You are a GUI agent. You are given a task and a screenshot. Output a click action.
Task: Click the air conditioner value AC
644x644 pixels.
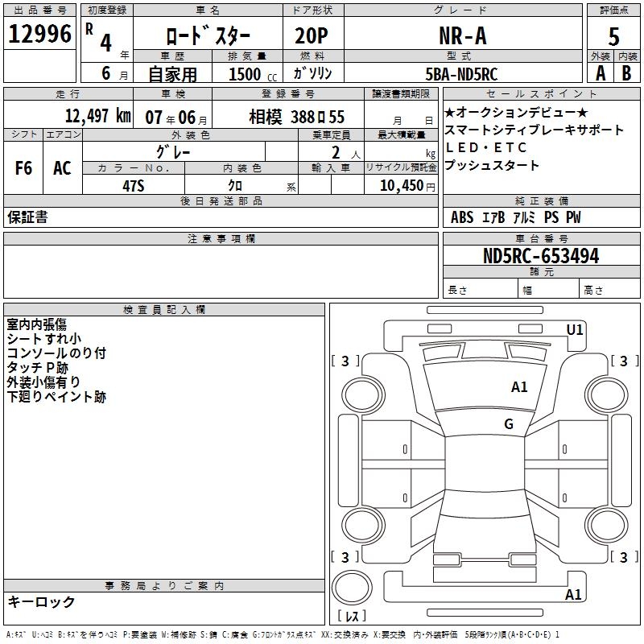tap(62, 168)
